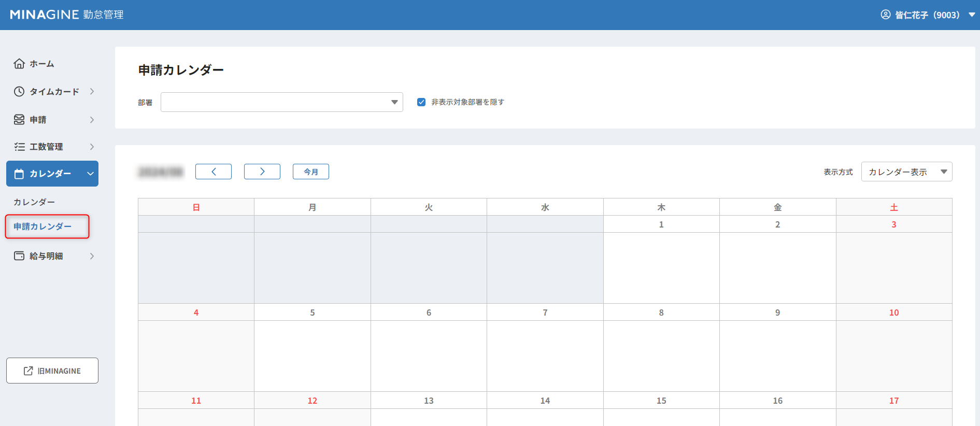The width and height of the screenshot is (980, 426).
Task: Click the 土 column header
Action: click(x=894, y=207)
